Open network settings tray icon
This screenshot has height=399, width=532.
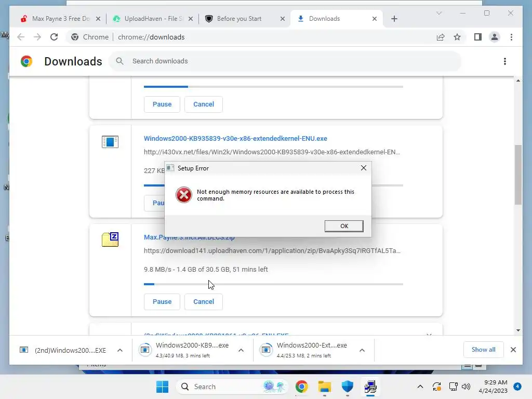pos(453,387)
